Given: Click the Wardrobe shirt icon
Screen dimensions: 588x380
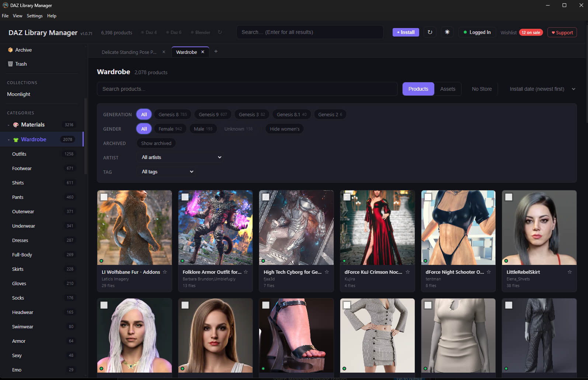Looking at the screenshot, I should tap(16, 139).
